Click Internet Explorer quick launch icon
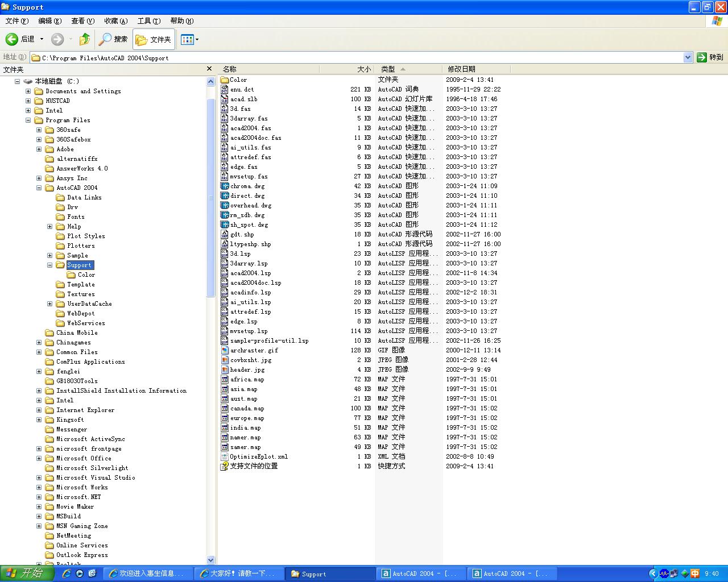The image size is (728, 582). click(67, 573)
